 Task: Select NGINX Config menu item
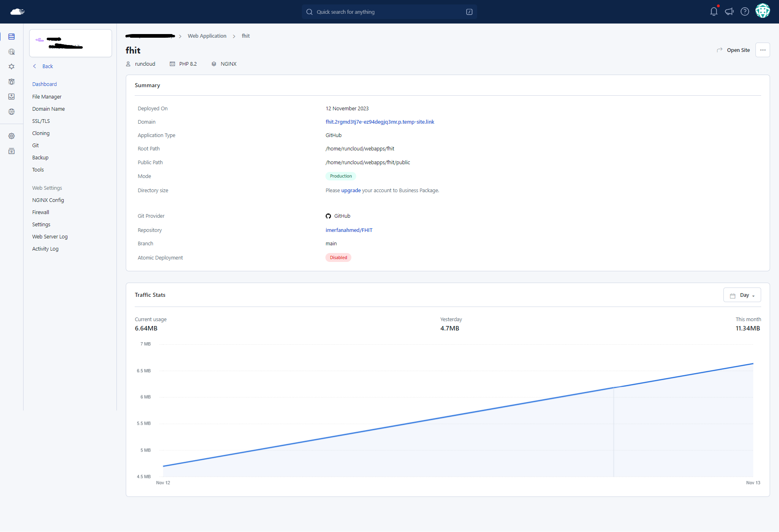coord(48,200)
